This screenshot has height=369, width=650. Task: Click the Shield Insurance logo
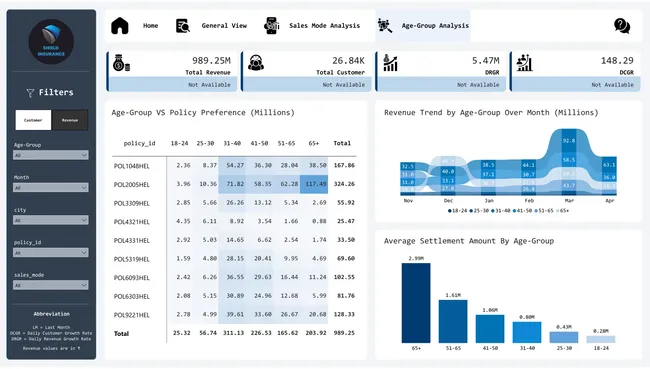pyautogui.click(x=51, y=41)
